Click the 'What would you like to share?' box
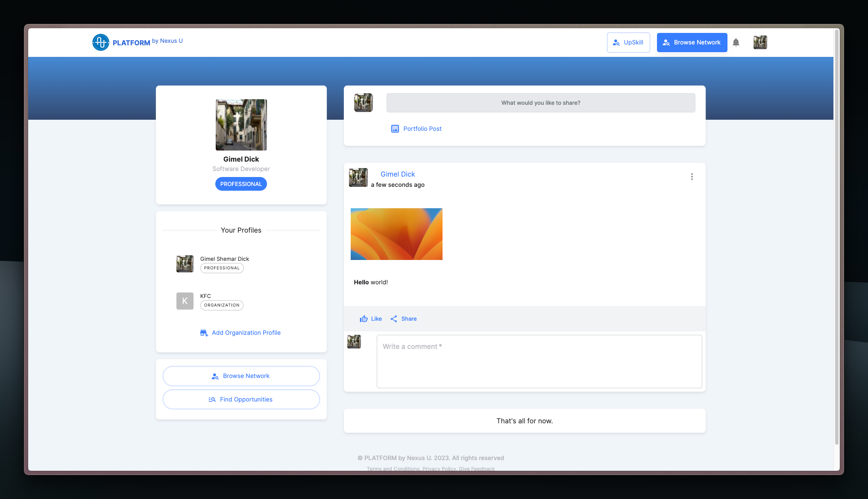Screen dimensions: 868x499 (x=540, y=103)
